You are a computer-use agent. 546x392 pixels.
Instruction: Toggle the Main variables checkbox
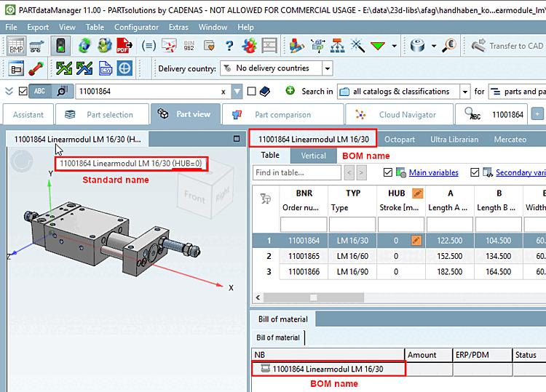(387, 172)
